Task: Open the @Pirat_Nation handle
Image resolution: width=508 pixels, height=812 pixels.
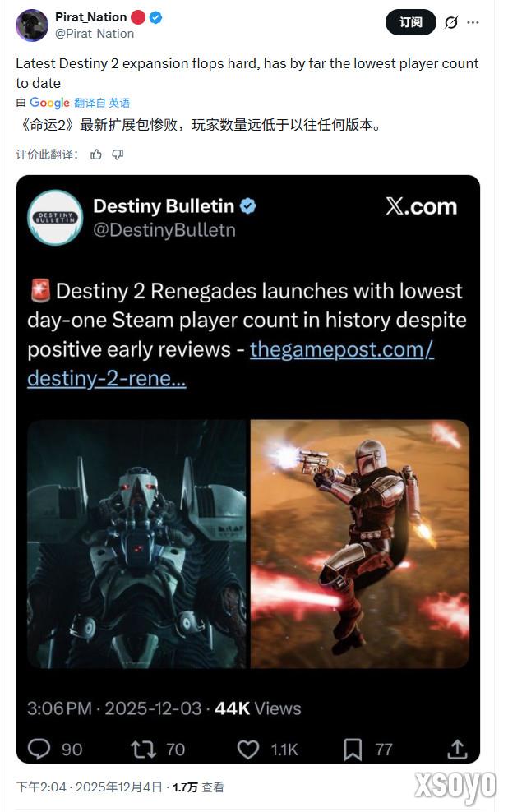Action: pyautogui.click(x=95, y=34)
